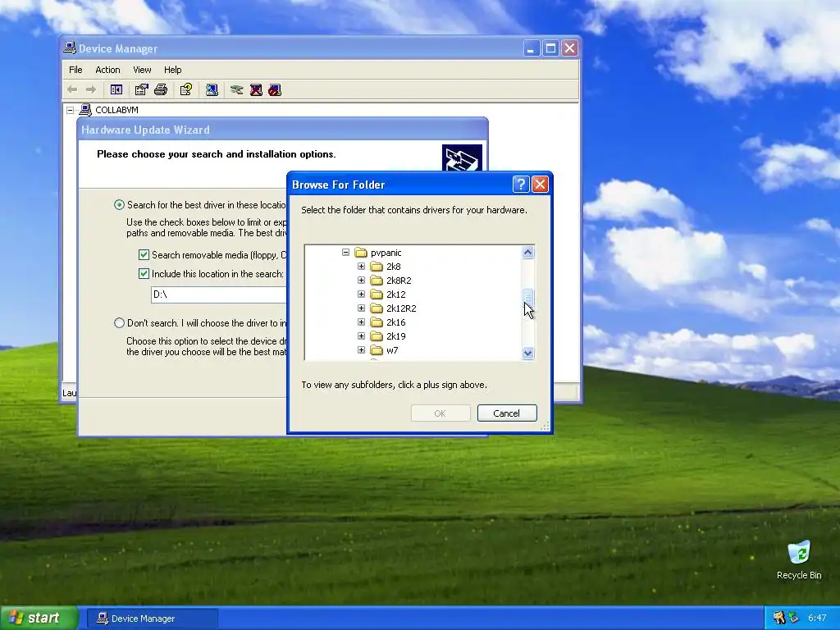Click the Forward arrow in Device Manager toolbar
The width and height of the screenshot is (840, 630).
(x=91, y=90)
